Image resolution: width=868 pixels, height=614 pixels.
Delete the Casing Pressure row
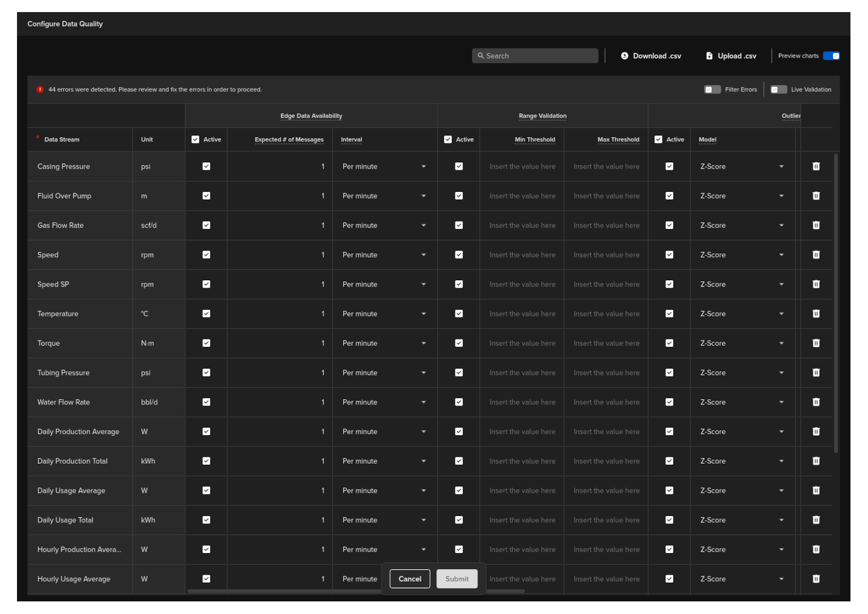816,167
